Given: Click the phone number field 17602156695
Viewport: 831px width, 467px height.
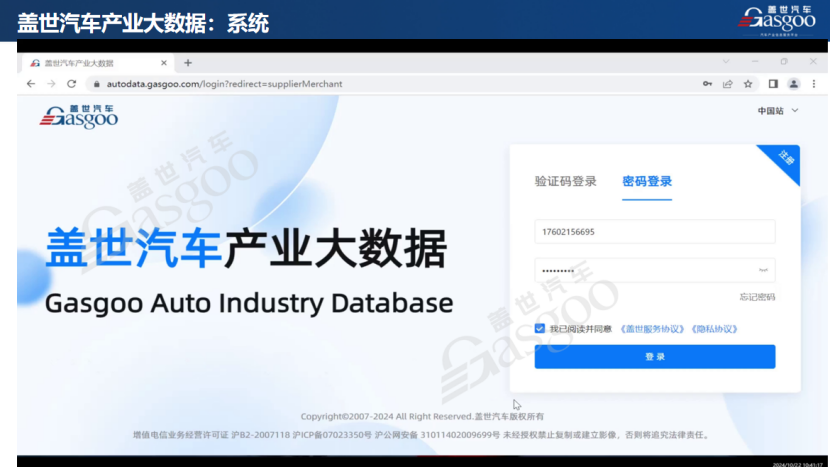Looking at the screenshot, I should tap(655, 232).
